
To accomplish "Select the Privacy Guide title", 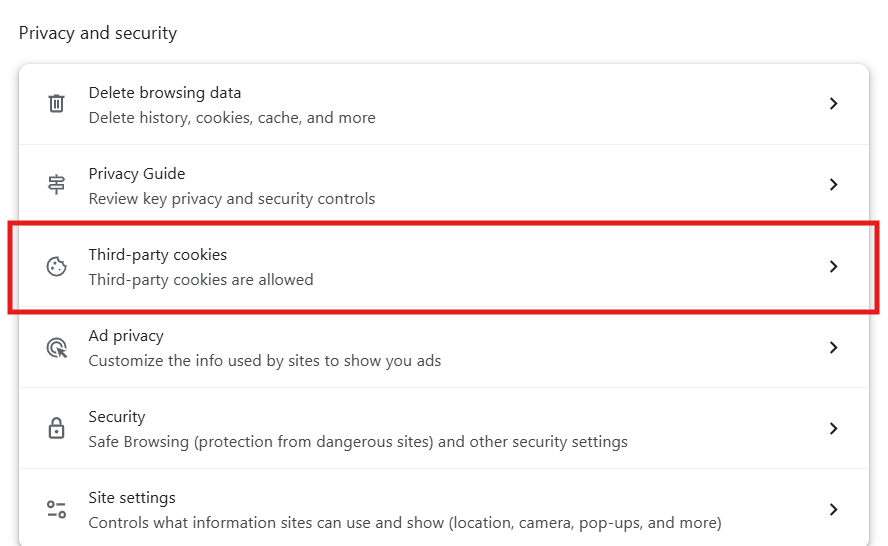I will (x=137, y=174).
